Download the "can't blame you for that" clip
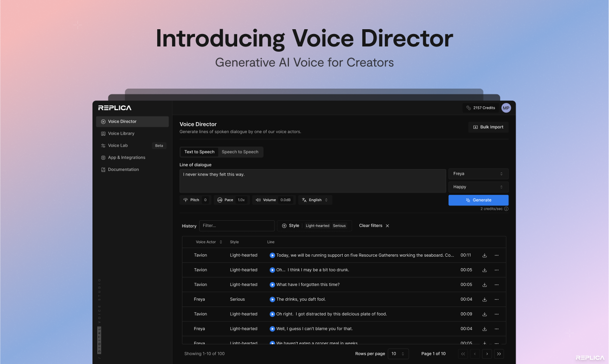 (x=484, y=329)
